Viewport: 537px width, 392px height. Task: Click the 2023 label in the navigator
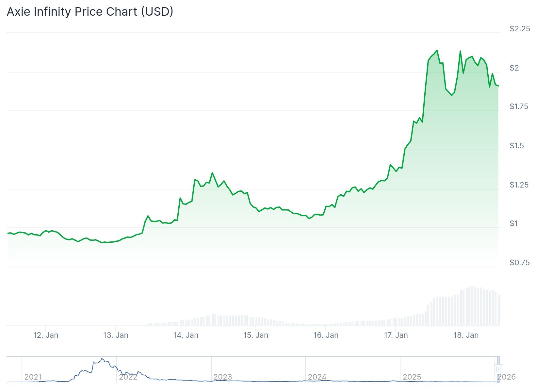[x=222, y=377]
